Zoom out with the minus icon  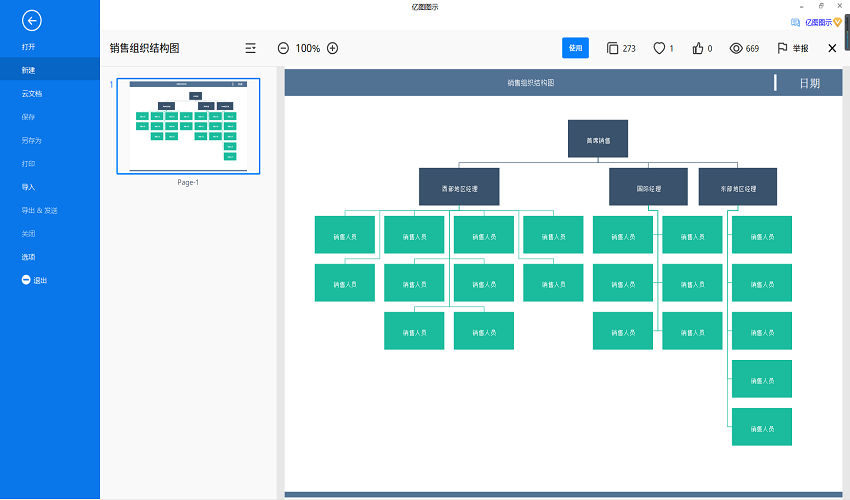283,48
